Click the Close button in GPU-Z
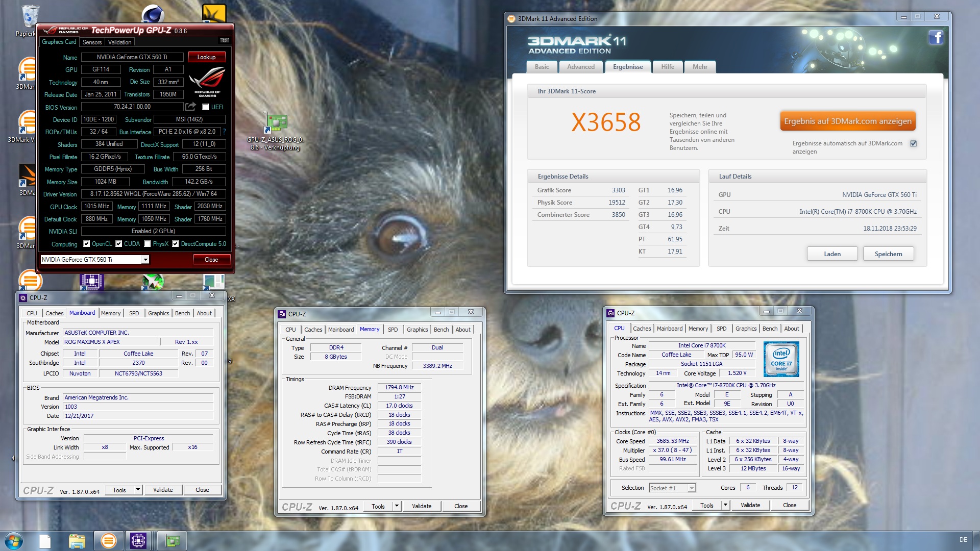The image size is (980, 551). (x=211, y=260)
